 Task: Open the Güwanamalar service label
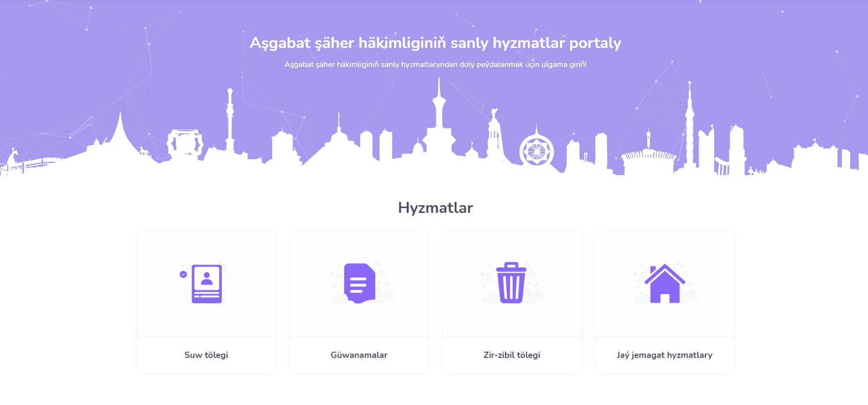pos(359,355)
